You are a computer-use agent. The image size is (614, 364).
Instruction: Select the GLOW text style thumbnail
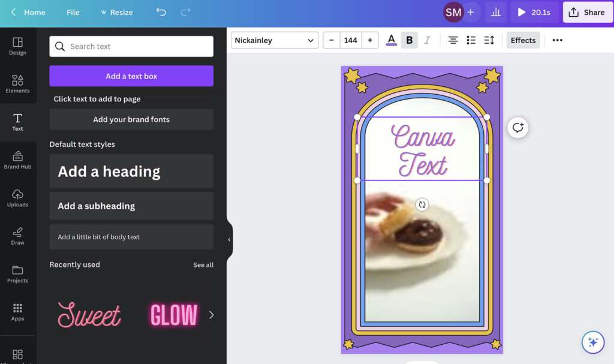pos(173,314)
